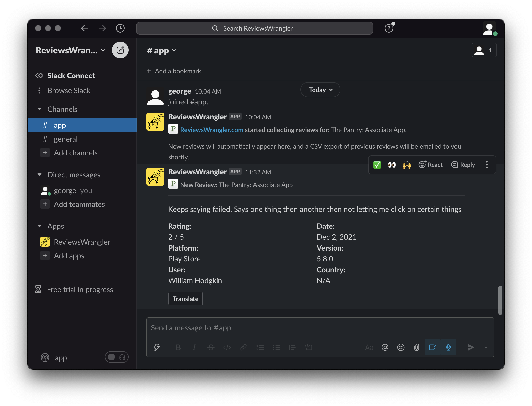Open the history clock icon

click(x=120, y=28)
